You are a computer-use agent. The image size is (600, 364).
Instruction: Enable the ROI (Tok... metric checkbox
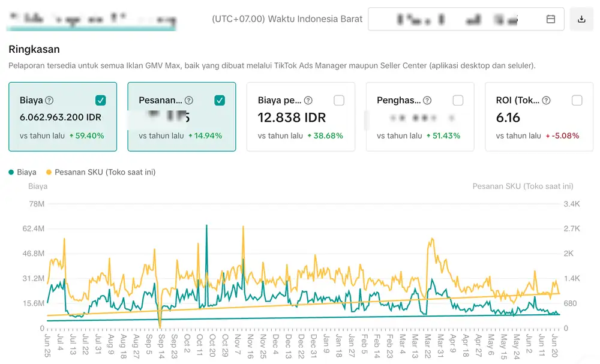[577, 101]
